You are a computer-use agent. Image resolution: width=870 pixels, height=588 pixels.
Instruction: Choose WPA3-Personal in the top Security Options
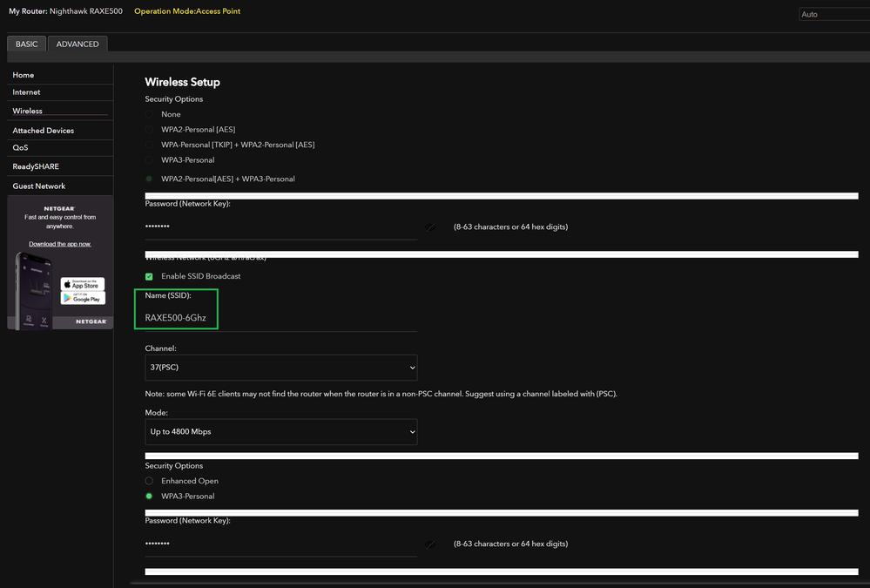[x=149, y=159]
